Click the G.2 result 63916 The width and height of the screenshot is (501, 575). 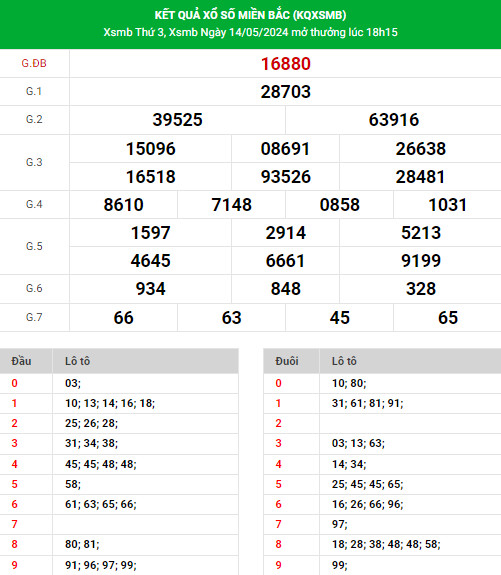tap(394, 120)
